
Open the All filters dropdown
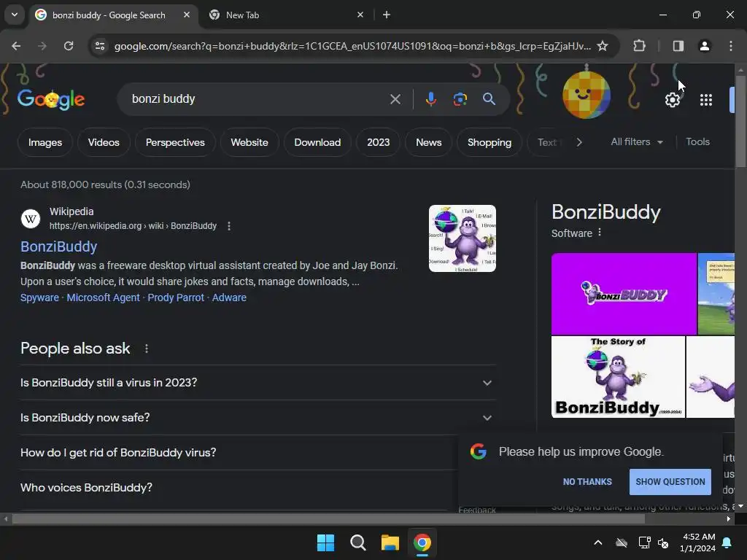[637, 142]
